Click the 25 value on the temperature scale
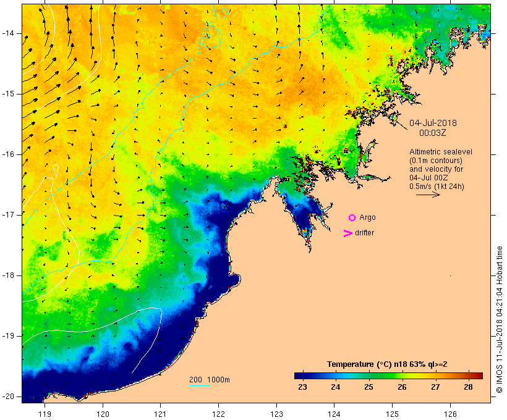Image resolution: width=507 pixels, height=420 pixels. (369, 387)
